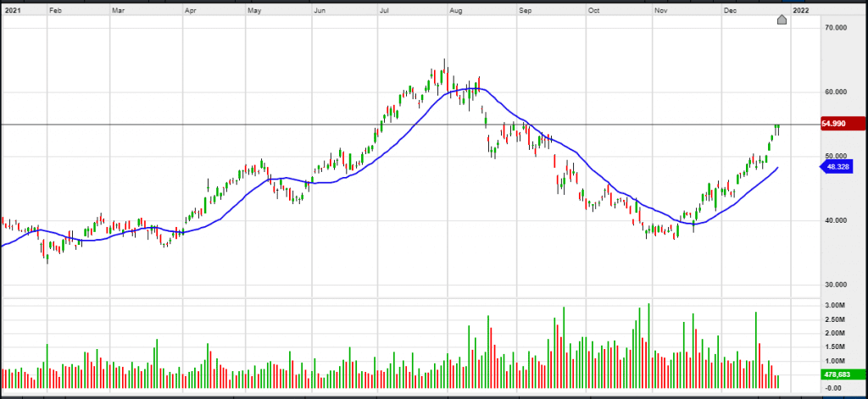The width and height of the screenshot is (868, 399).
Task: Click the blue 48.328 moving average tag
Action: tap(840, 168)
